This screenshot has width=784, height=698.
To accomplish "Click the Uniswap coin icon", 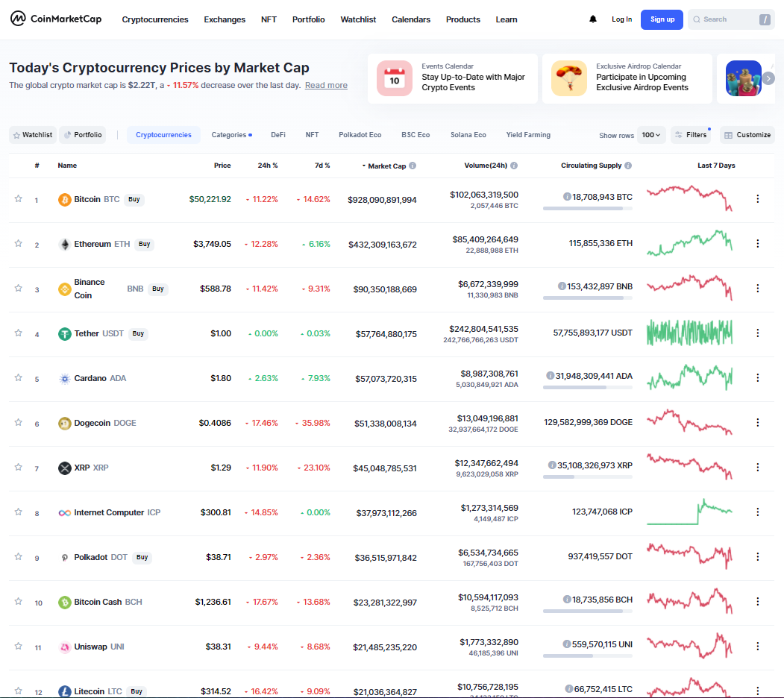I will point(64,647).
